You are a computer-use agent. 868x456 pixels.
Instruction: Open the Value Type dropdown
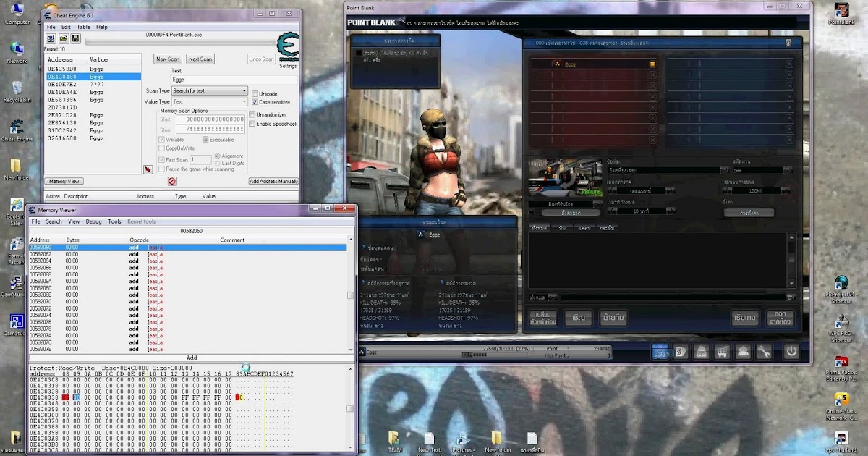210,102
